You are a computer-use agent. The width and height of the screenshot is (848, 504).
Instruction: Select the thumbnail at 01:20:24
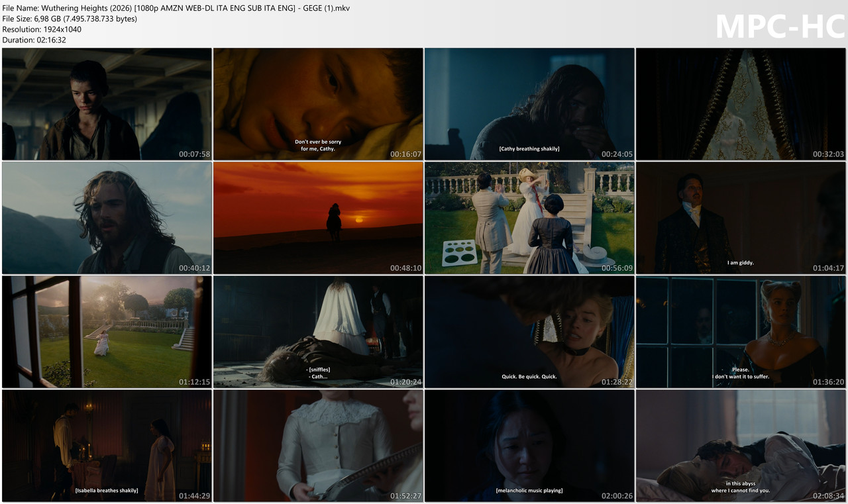coord(318,332)
